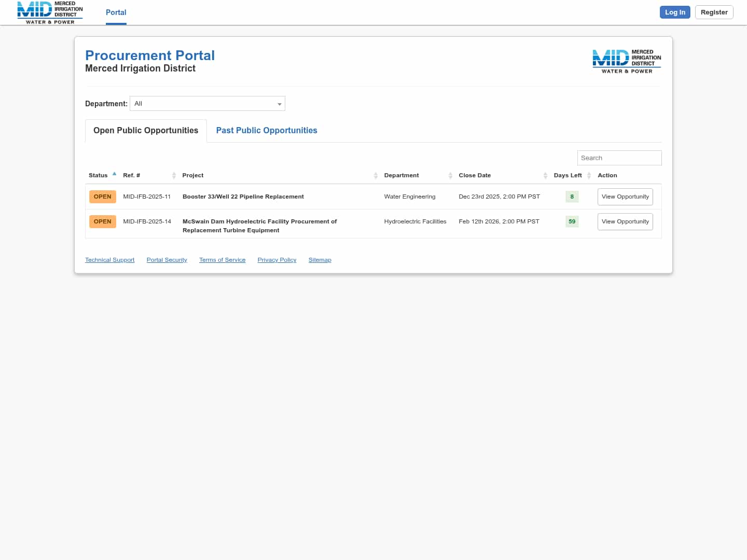Click the Project column sort arrows

[376, 175]
